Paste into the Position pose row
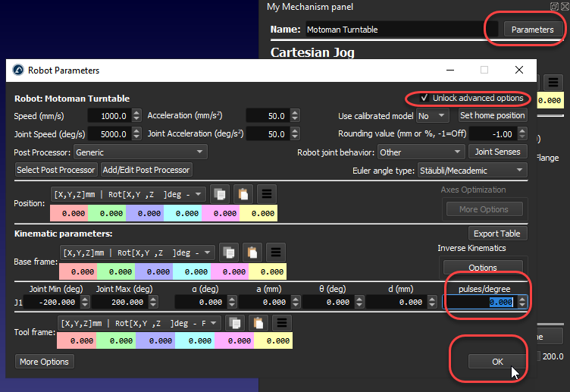 coord(243,194)
